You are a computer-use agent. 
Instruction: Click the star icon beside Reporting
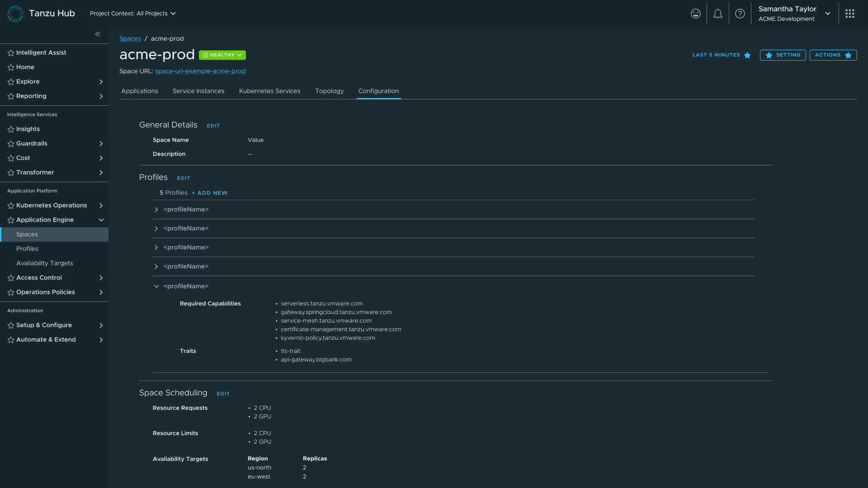[11, 96]
